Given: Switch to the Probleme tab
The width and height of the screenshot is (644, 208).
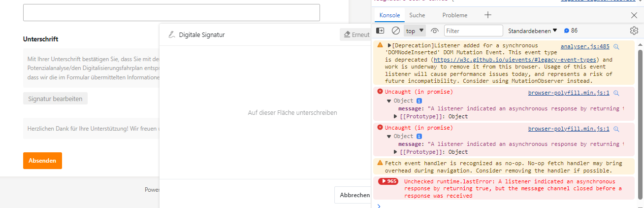Looking at the screenshot, I should click(x=454, y=15).
